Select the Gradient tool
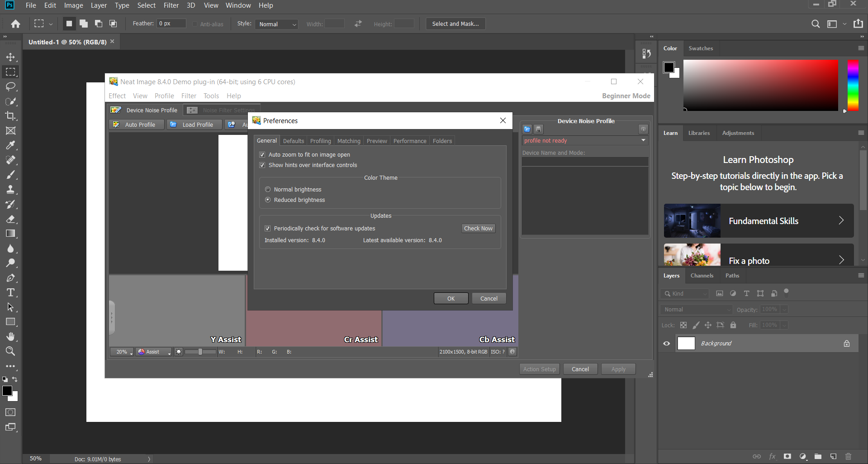868x464 pixels. click(x=10, y=234)
